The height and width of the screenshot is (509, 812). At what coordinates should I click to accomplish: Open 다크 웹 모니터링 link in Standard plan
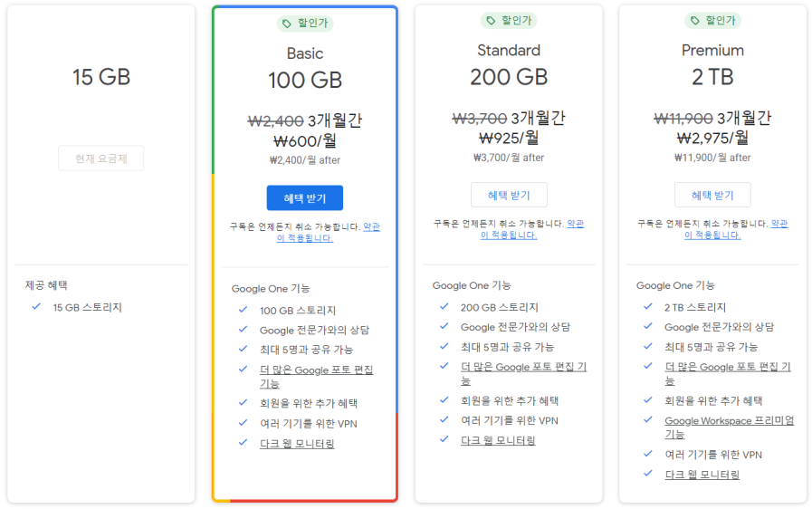coord(498,440)
